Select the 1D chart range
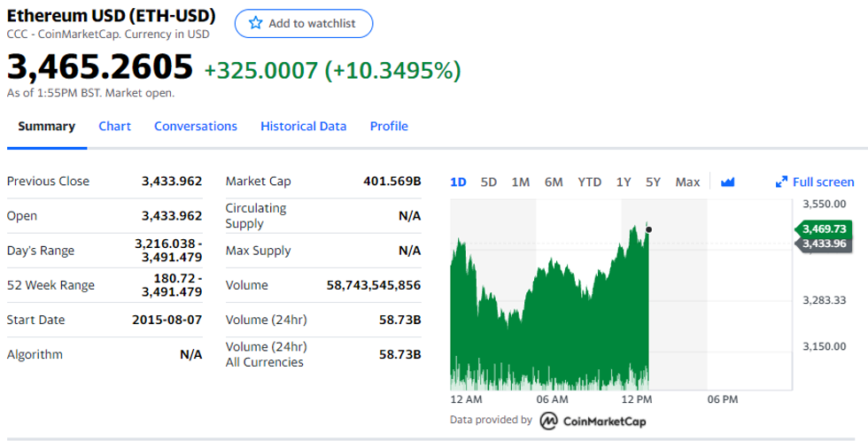Image resolution: width=868 pixels, height=441 pixels. pyautogui.click(x=458, y=182)
